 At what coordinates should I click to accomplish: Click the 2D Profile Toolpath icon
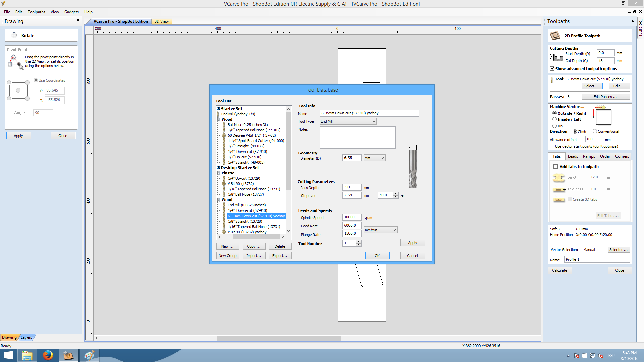click(x=555, y=36)
